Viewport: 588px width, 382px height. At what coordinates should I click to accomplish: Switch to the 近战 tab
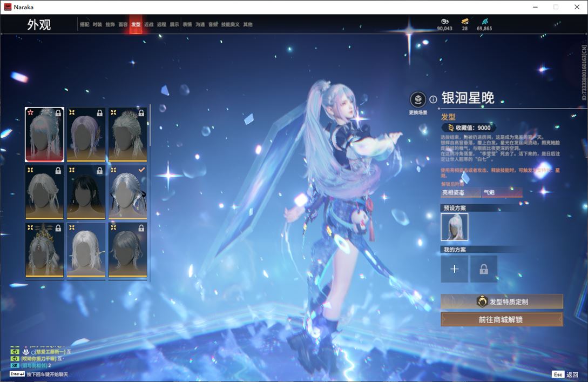click(x=148, y=24)
